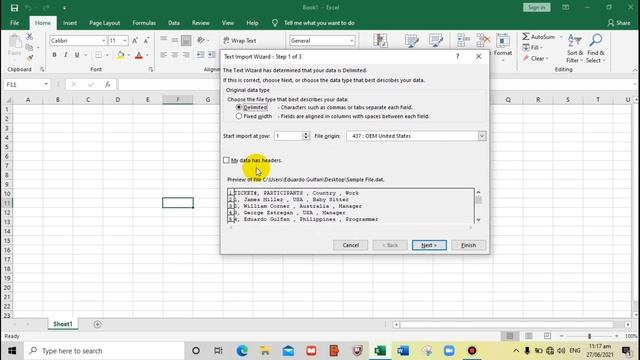Click the Finish button in the wizard
The width and height of the screenshot is (640, 360).
click(x=468, y=245)
